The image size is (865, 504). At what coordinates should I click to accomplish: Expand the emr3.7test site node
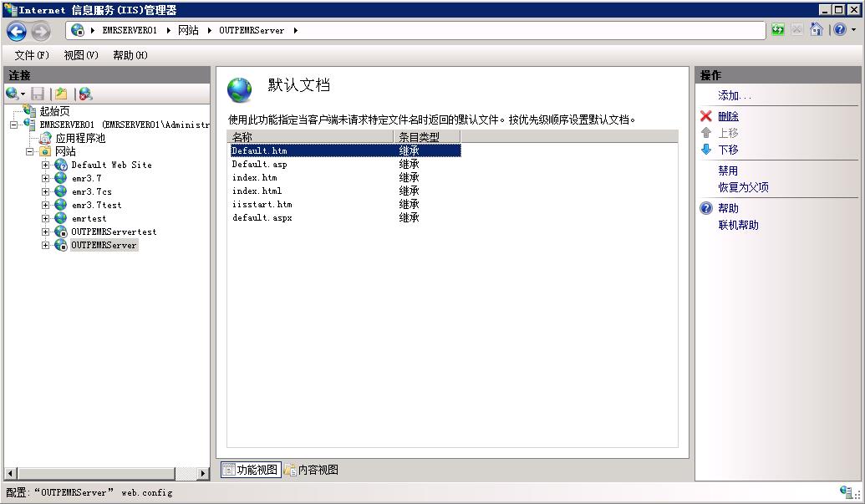[x=45, y=205]
